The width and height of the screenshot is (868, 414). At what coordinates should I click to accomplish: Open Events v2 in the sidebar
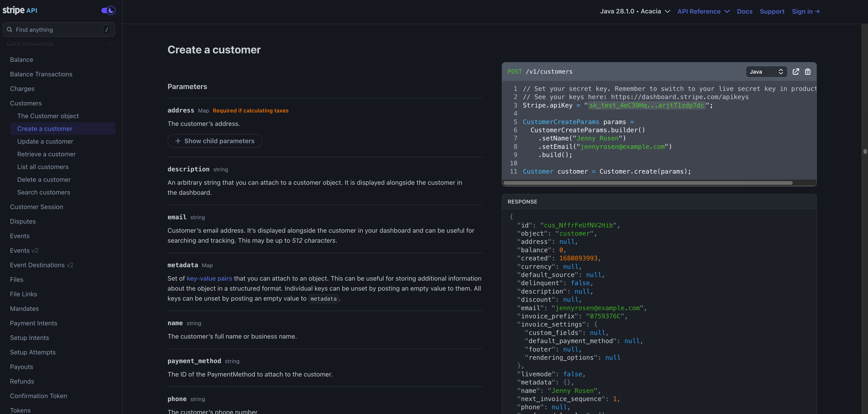coord(24,250)
